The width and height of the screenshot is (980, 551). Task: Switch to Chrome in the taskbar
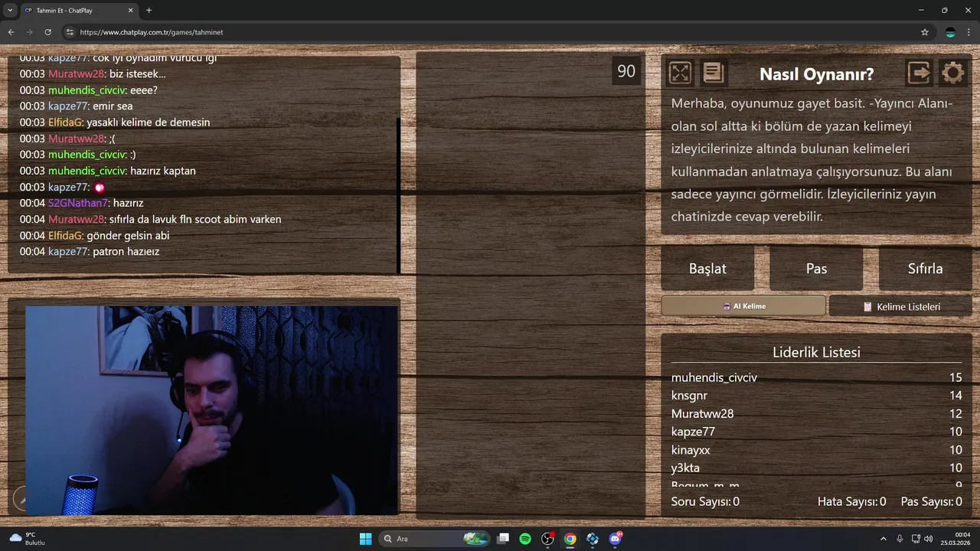pyautogui.click(x=570, y=539)
